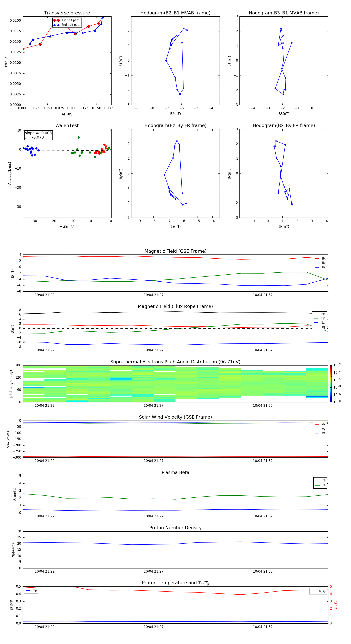
Task: Click the Hodogram(B2_B1 MVAB frame) title
Action: pos(175,13)
